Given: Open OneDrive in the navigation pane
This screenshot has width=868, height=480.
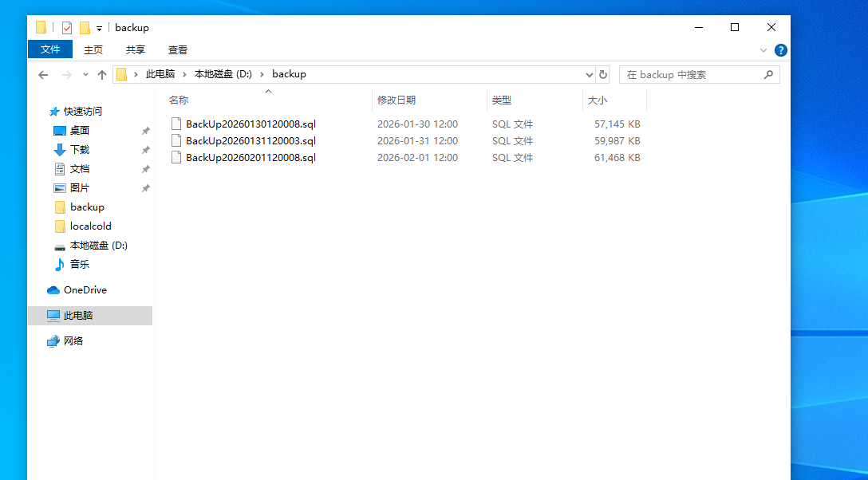Looking at the screenshot, I should click(85, 290).
